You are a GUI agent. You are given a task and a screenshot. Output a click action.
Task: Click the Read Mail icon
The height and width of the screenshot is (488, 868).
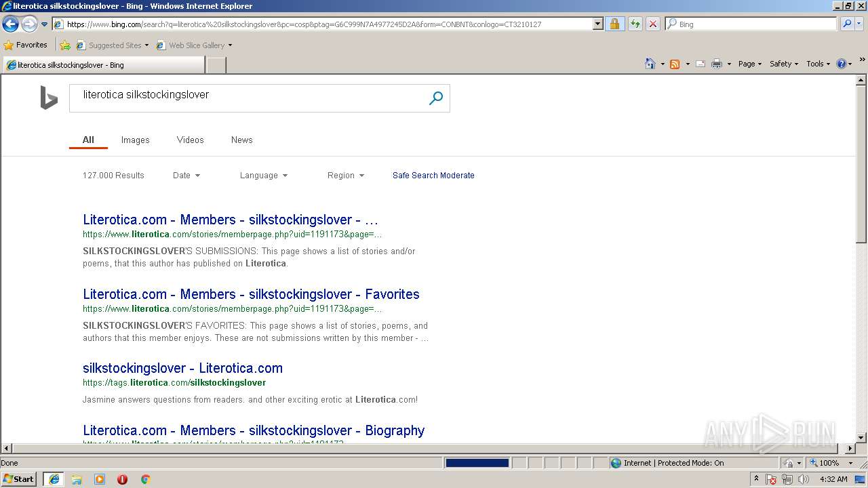click(701, 64)
